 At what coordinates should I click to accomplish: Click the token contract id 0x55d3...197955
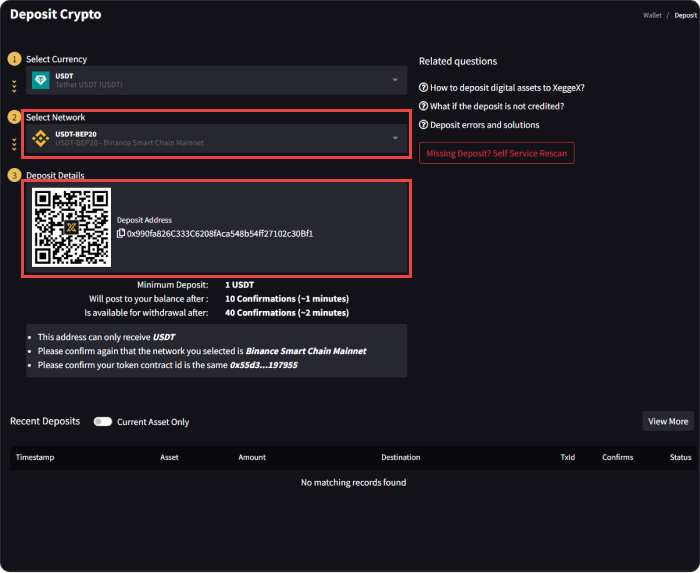pos(263,365)
